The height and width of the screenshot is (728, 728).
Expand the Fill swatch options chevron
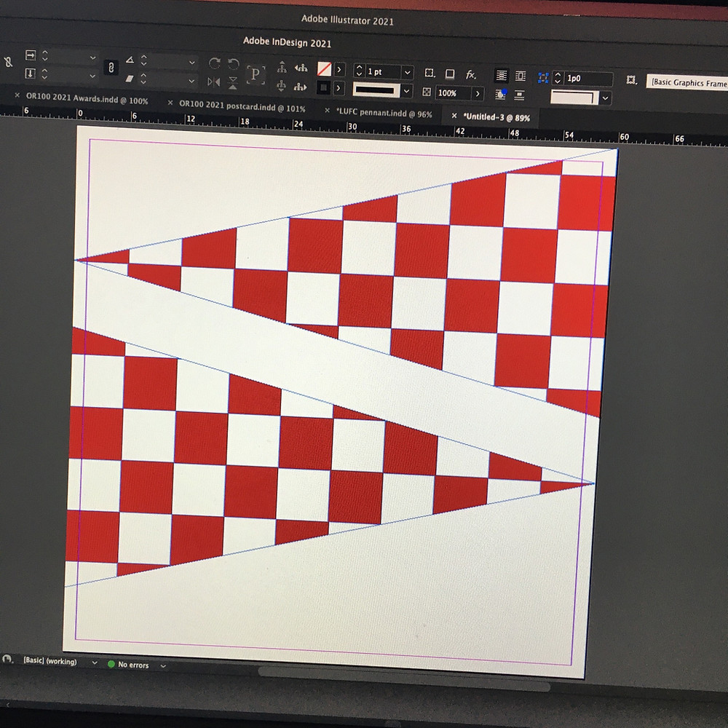click(339, 70)
